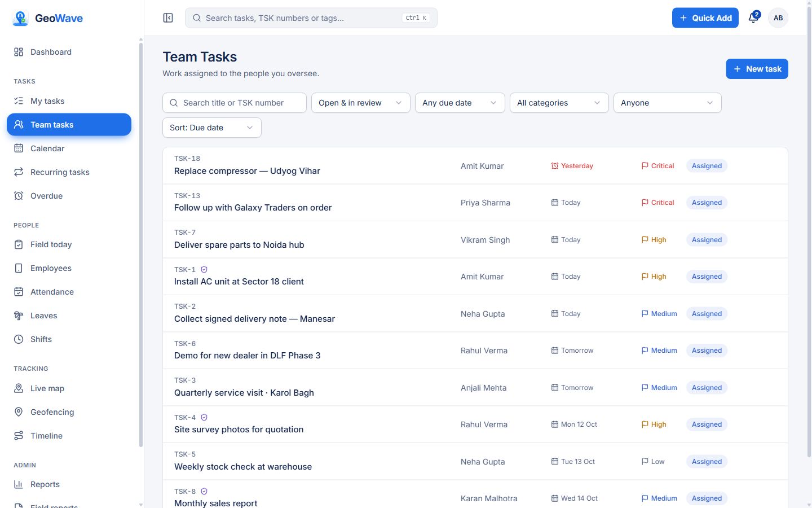Click the Reports chart icon
Viewport: 812px width, 508px height.
coord(19,484)
